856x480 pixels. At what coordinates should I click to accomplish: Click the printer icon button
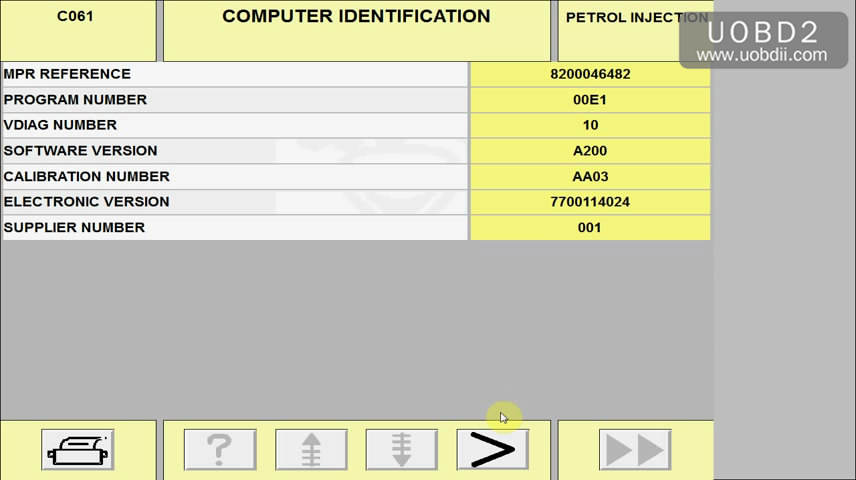pos(78,449)
